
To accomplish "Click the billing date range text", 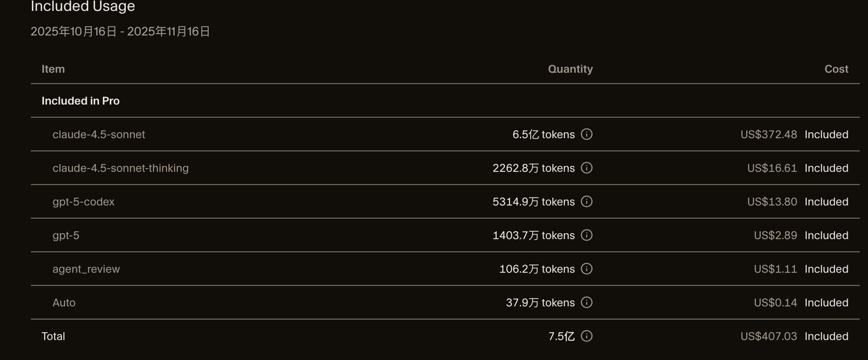I will pyautogui.click(x=120, y=31).
